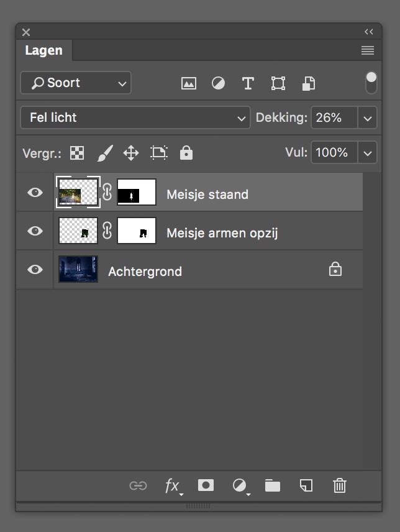Filter layers by adjustment layer icon
This screenshot has width=400, height=532.
[x=219, y=83]
